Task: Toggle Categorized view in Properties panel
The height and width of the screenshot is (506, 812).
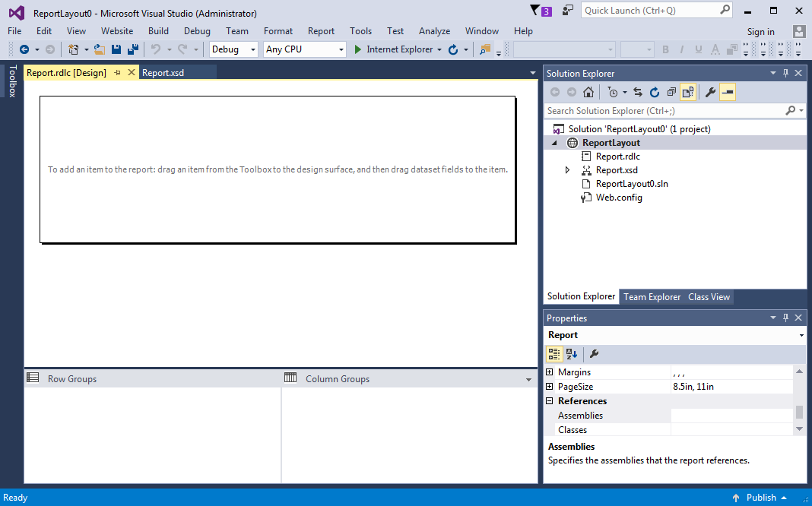Action: click(554, 354)
